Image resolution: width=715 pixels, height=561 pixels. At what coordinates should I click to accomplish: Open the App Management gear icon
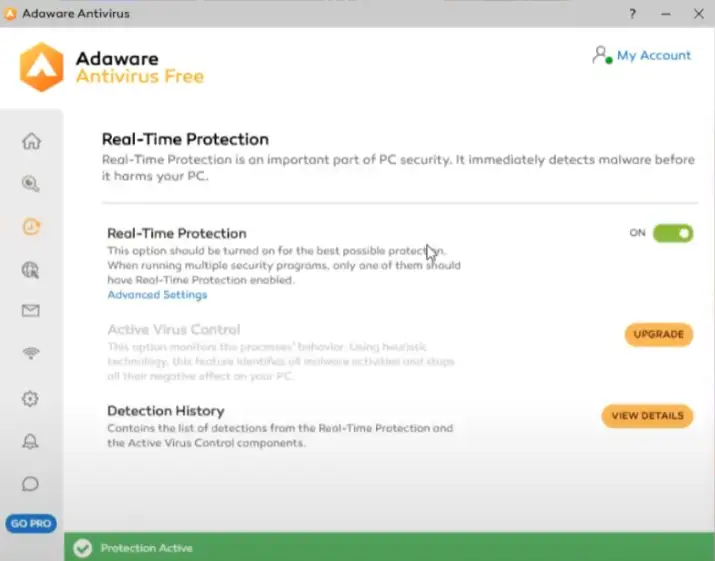pyautogui.click(x=31, y=399)
